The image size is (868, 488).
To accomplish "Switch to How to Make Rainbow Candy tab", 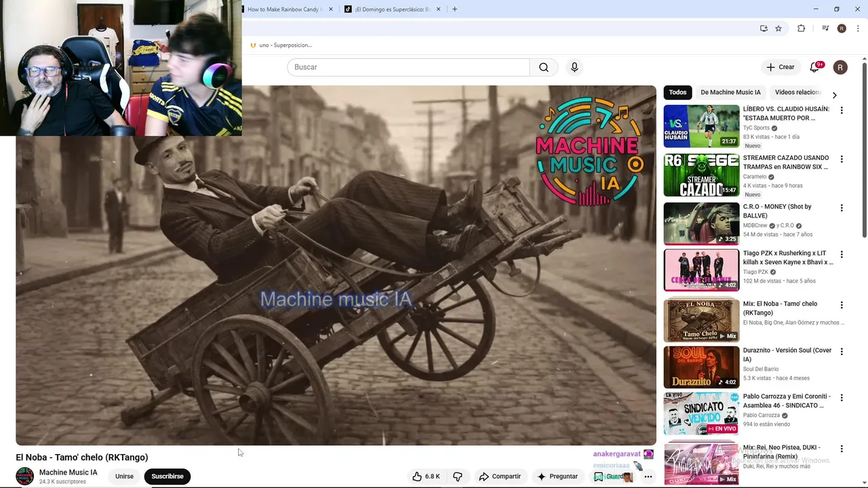I will pyautogui.click(x=285, y=9).
